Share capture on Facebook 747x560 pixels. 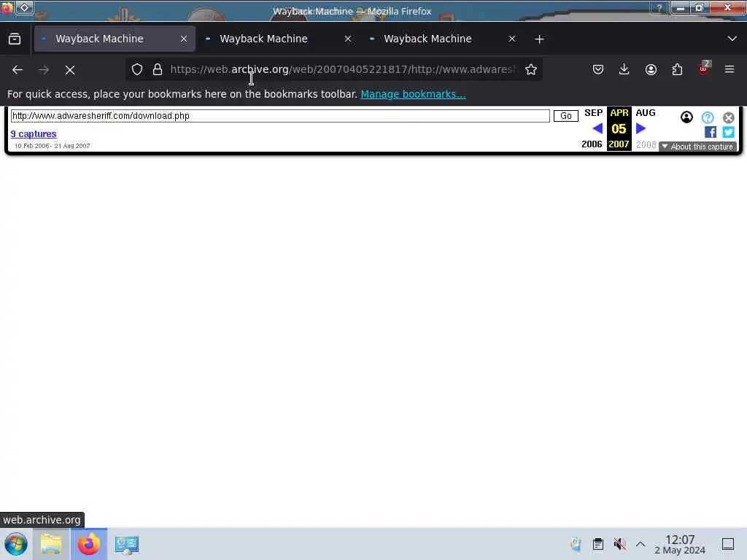711,132
